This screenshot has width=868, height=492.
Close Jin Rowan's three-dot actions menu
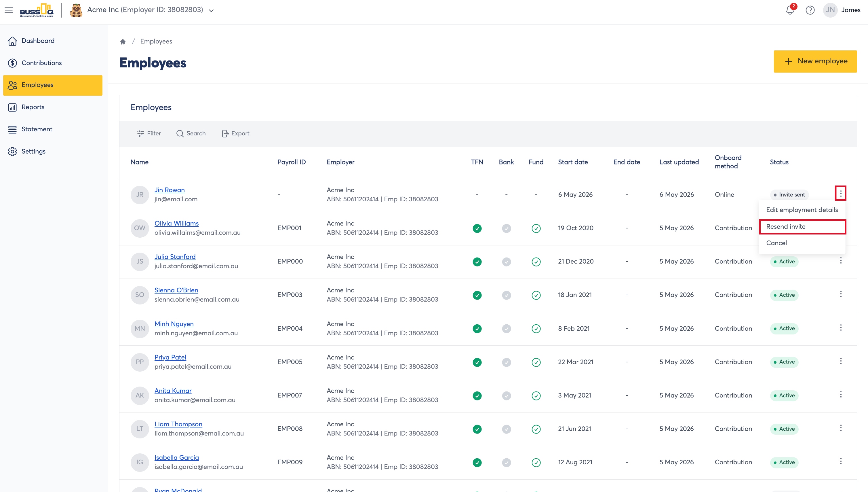(841, 193)
